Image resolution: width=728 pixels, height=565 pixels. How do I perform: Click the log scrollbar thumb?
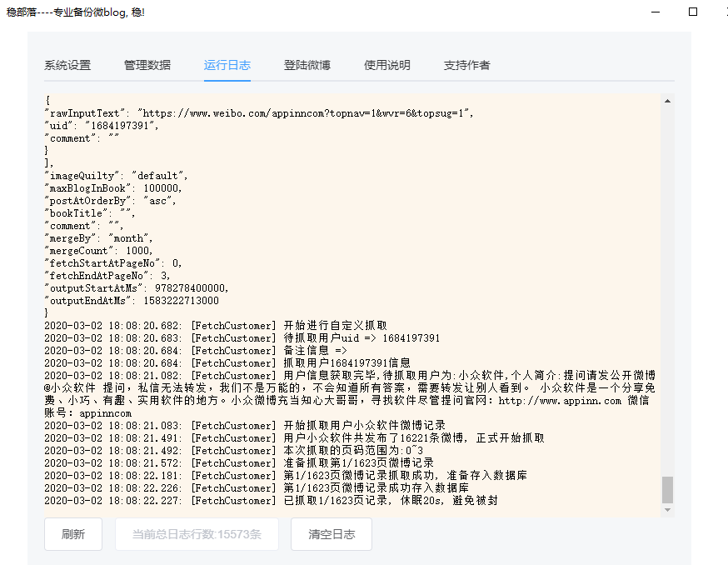668,490
